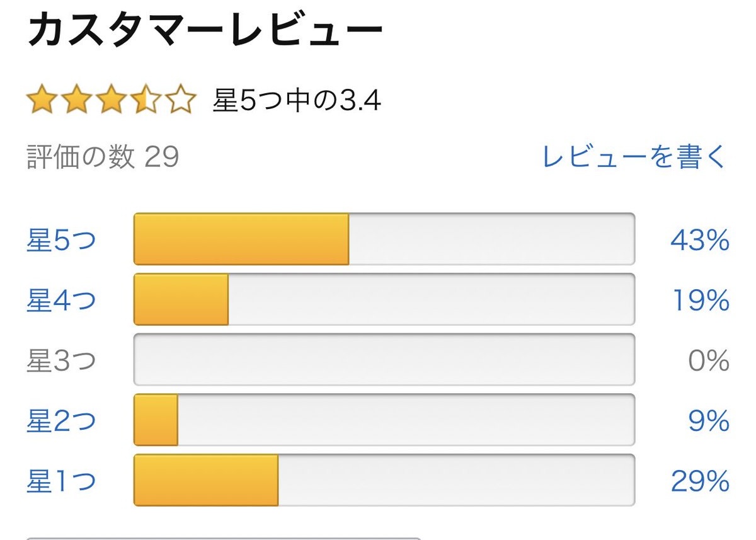Click the 5-star rating histogram bar
Image resolution: width=756 pixels, height=540 pixels.
pos(384,239)
